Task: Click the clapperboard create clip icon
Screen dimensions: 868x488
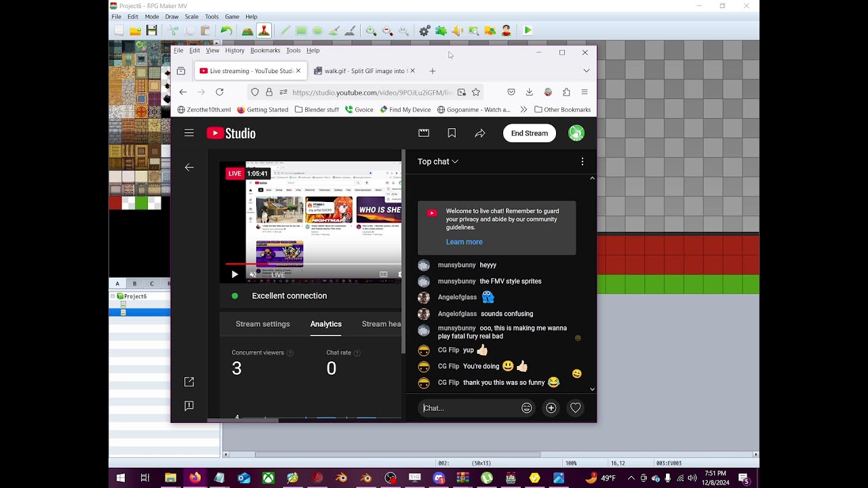Action: click(424, 134)
